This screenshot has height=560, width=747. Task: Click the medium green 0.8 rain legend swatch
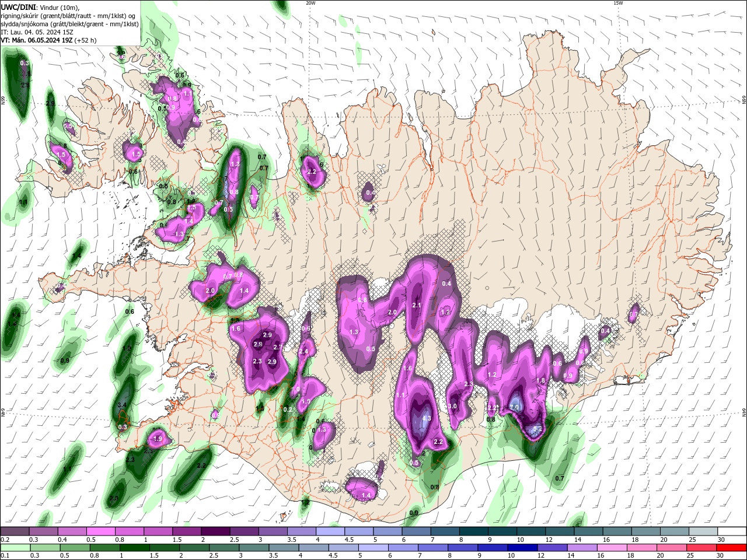point(104,548)
